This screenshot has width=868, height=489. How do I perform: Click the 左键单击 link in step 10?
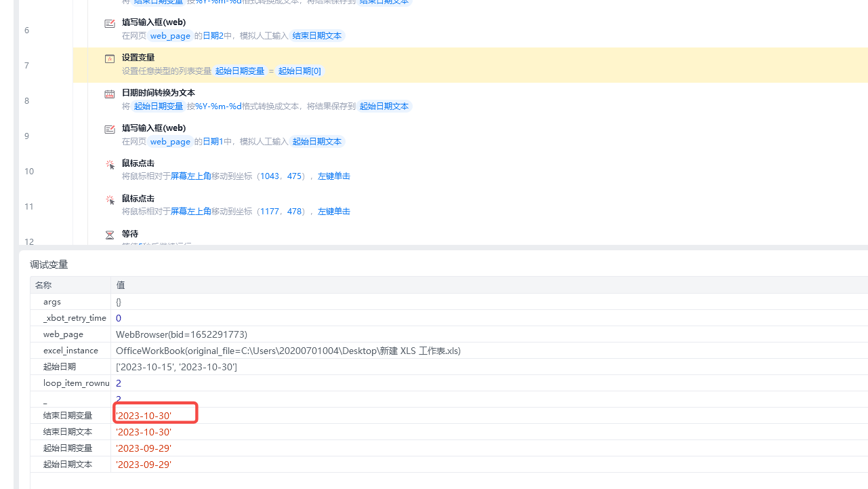(x=334, y=176)
